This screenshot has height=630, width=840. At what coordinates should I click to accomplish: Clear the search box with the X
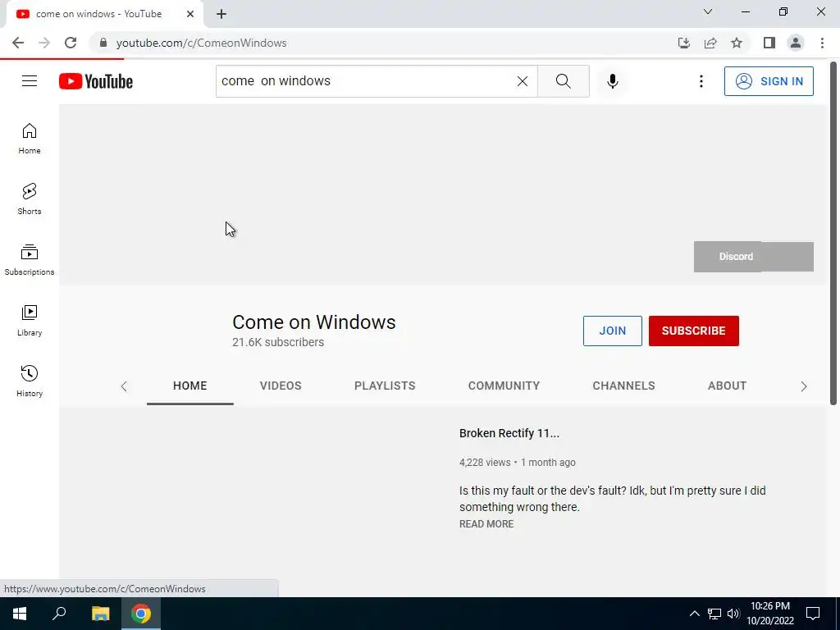coord(523,81)
